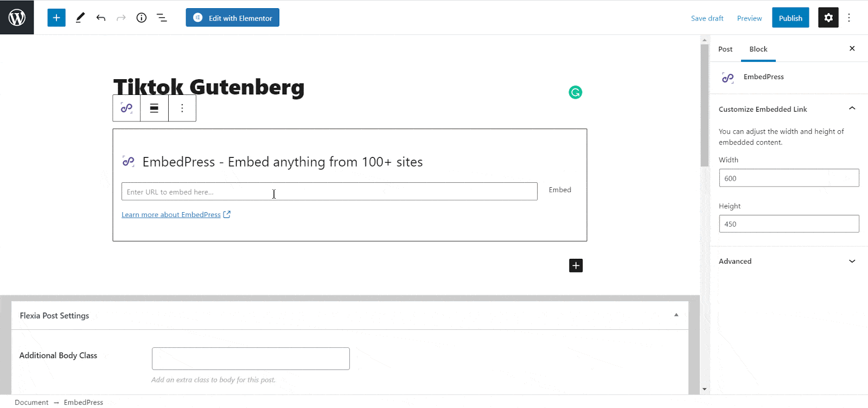Open the list view outline icon
This screenshot has width=868, height=408.
pos(162,18)
